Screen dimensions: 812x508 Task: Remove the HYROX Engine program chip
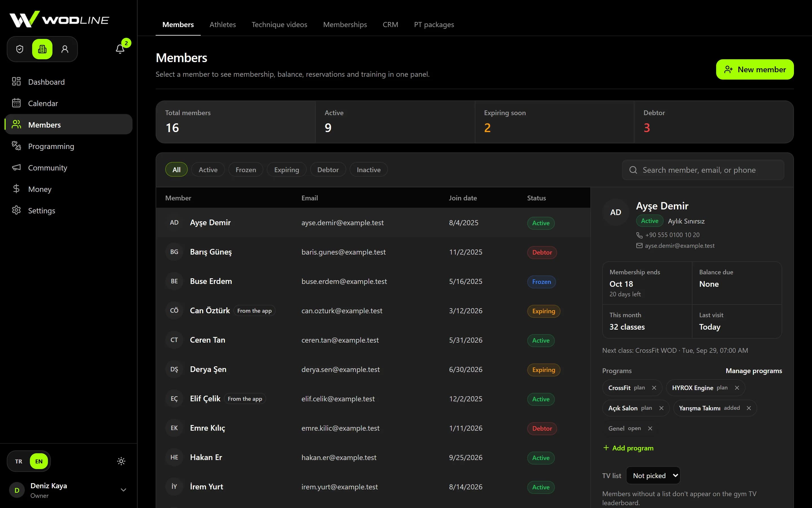point(737,388)
